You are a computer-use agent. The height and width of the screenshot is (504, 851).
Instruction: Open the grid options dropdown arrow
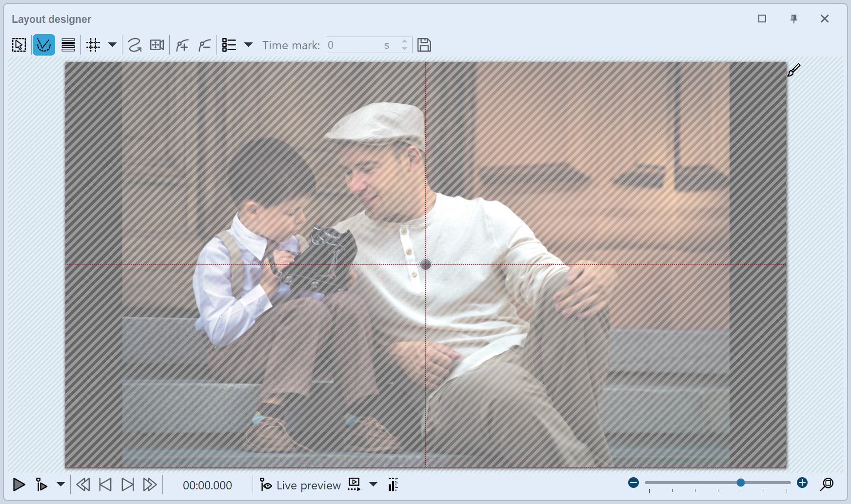point(112,45)
